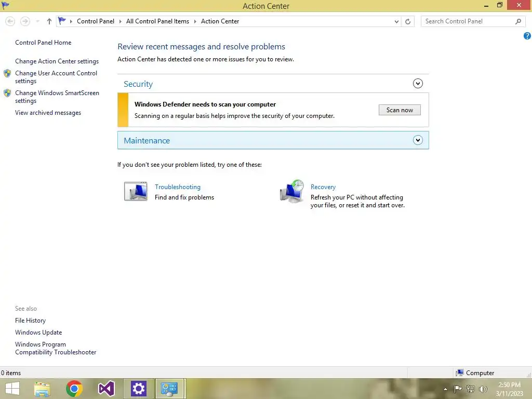The image size is (532, 399).
Task: Show hidden tray icons arrow
Action: pos(445,389)
